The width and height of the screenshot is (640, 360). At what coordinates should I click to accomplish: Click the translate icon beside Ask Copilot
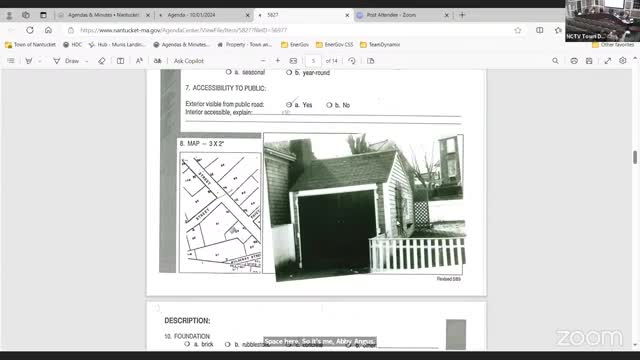pos(158,61)
